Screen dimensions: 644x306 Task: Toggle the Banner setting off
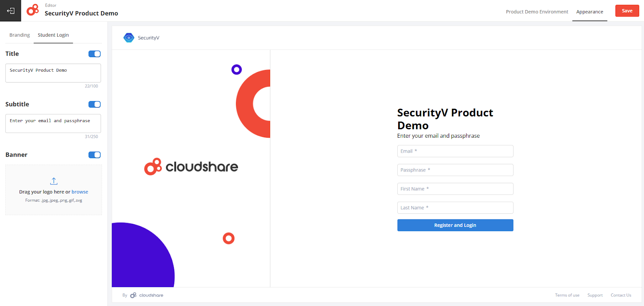pyautogui.click(x=94, y=155)
